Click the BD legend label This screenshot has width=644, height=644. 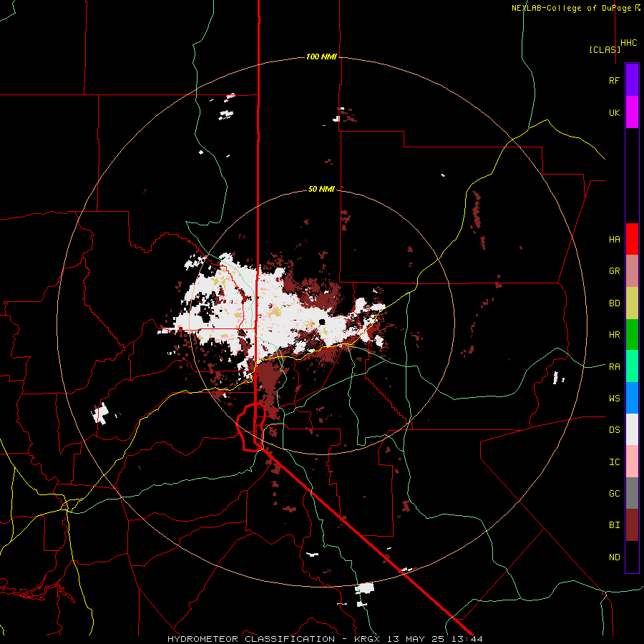614,303
